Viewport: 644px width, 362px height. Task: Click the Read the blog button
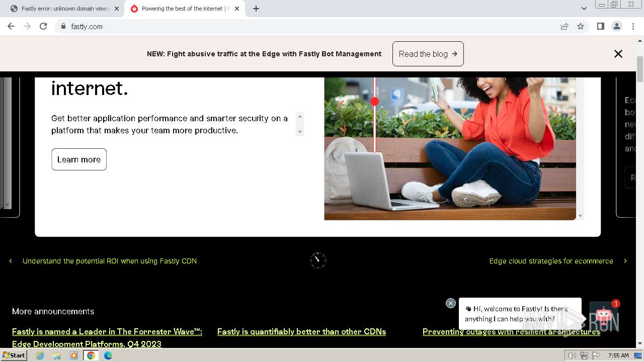tap(428, 54)
